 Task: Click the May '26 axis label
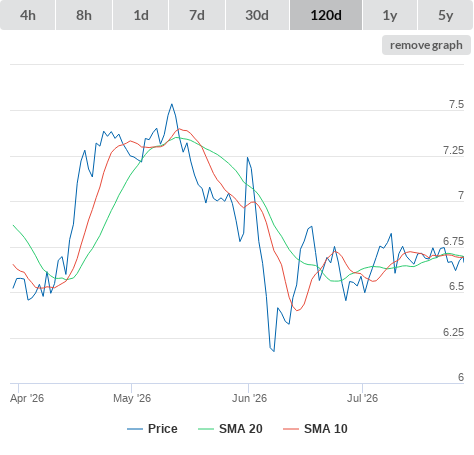pyautogui.click(x=132, y=398)
